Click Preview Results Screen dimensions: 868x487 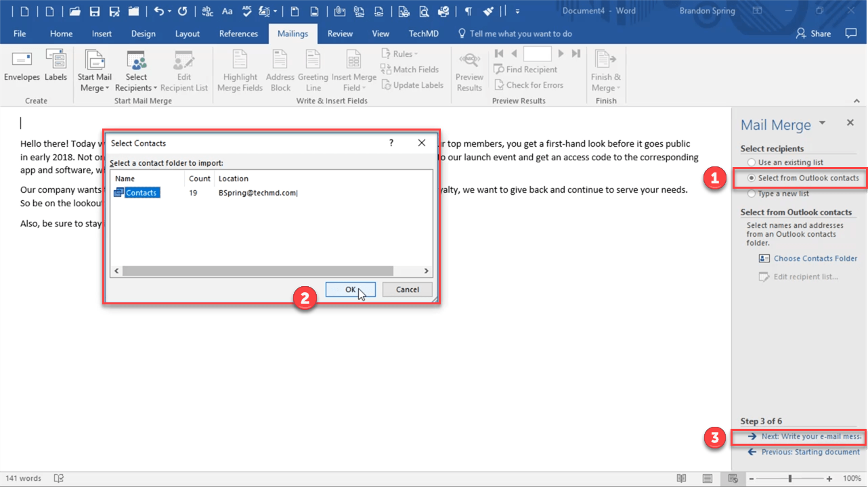coord(469,71)
